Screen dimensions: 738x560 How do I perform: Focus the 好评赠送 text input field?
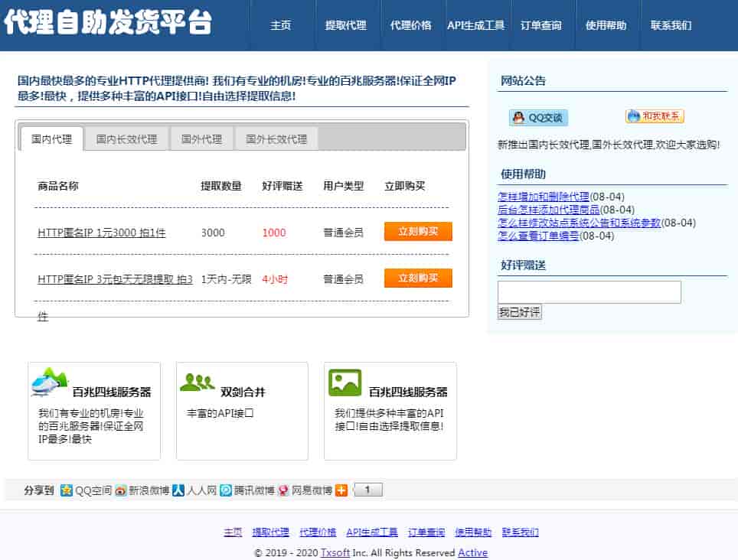pyautogui.click(x=589, y=292)
